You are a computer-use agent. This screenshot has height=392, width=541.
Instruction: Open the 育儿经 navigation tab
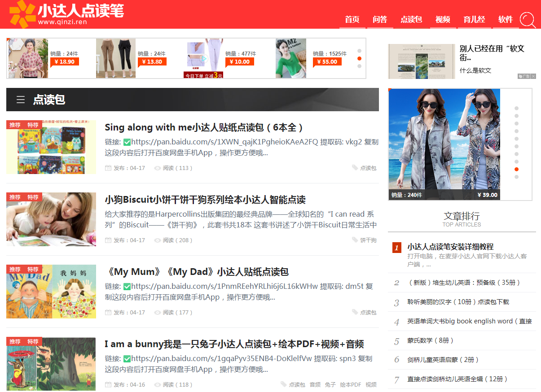[x=474, y=20]
